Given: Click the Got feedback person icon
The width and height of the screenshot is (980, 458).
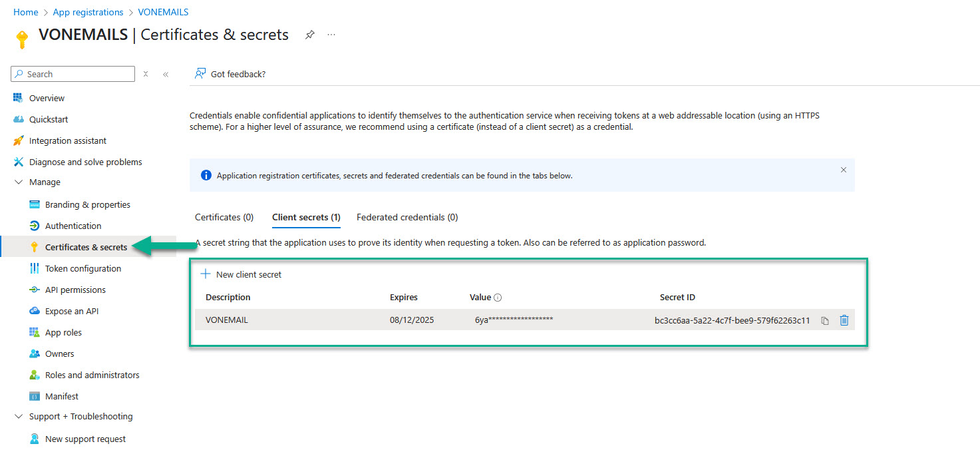Looking at the screenshot, I should coord(200,74).
